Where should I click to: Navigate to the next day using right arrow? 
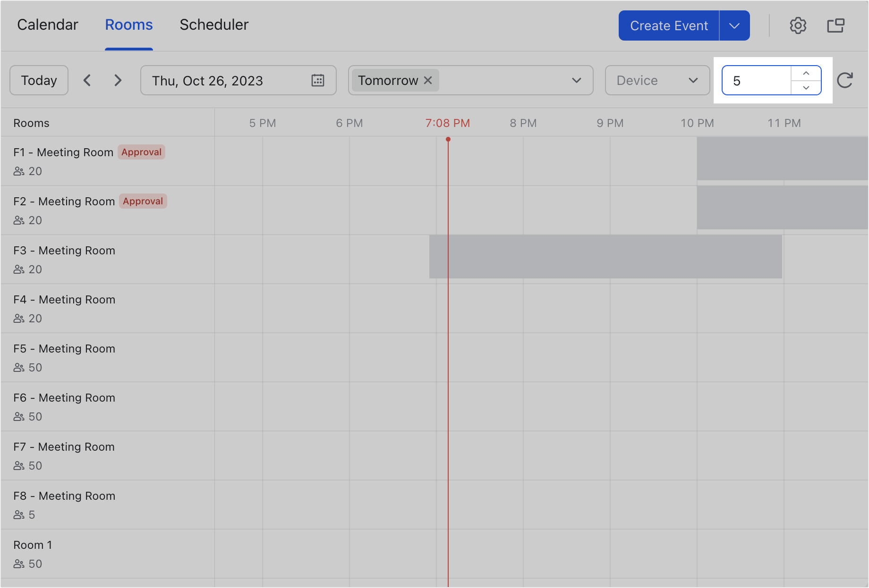coord(118,80)
